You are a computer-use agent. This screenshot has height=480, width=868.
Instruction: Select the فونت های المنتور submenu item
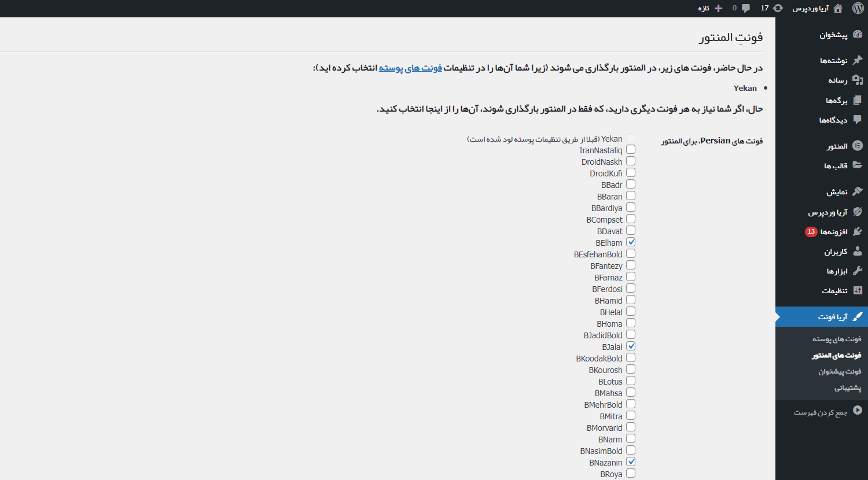[836, 356]
